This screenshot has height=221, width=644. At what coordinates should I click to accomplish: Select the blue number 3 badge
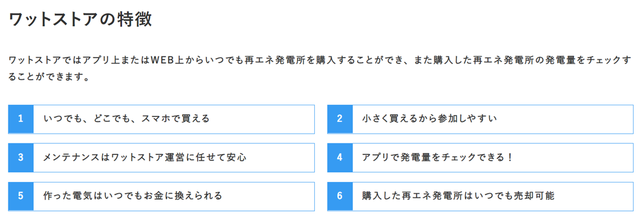click(x=21, y=158)
